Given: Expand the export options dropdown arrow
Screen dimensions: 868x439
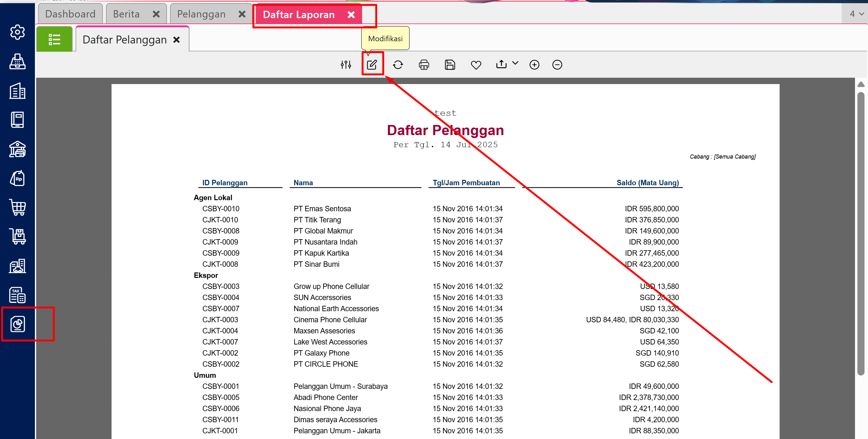Looking at the screenshot, I should [x=515, y=63].
